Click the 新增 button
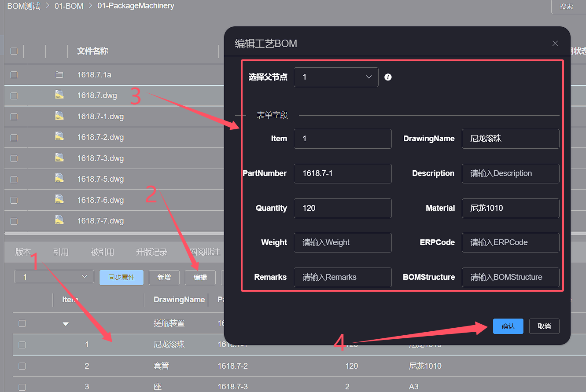The image size is (586, 392). pos(164,277)
